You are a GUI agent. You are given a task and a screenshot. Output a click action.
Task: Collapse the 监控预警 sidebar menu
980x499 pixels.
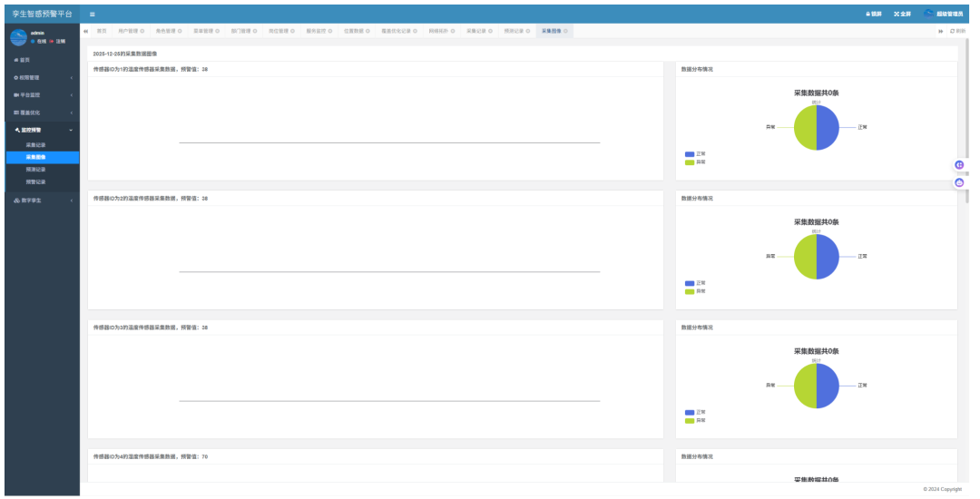[43, 130]
